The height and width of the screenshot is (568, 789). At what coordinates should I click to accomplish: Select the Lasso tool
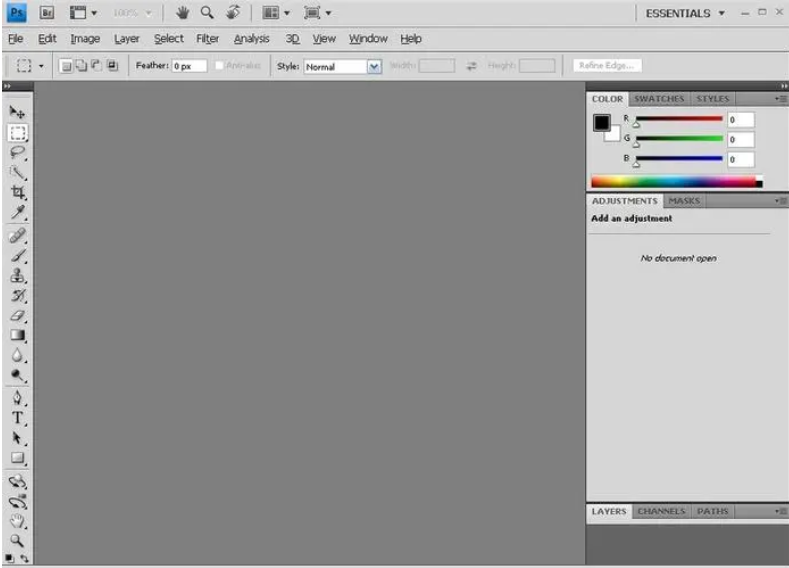click(x=18, y=152)
